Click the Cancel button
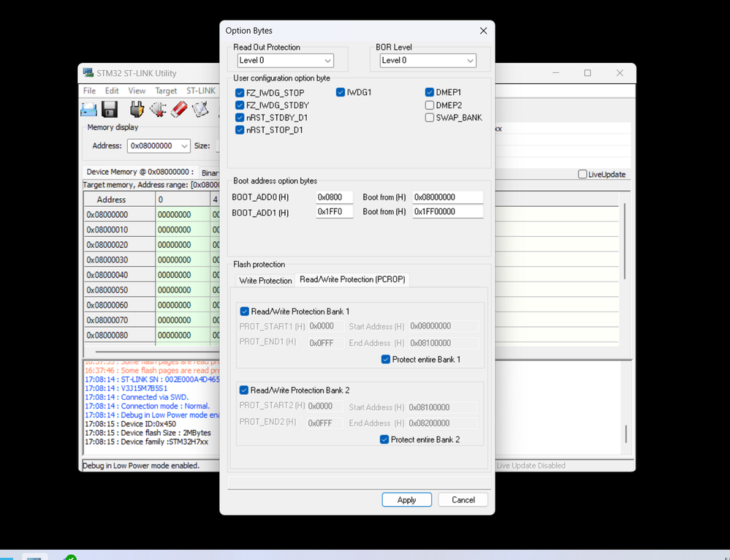The height and width of the screenshot is (560, 730). pyautogui.click(x=463, y=500)
